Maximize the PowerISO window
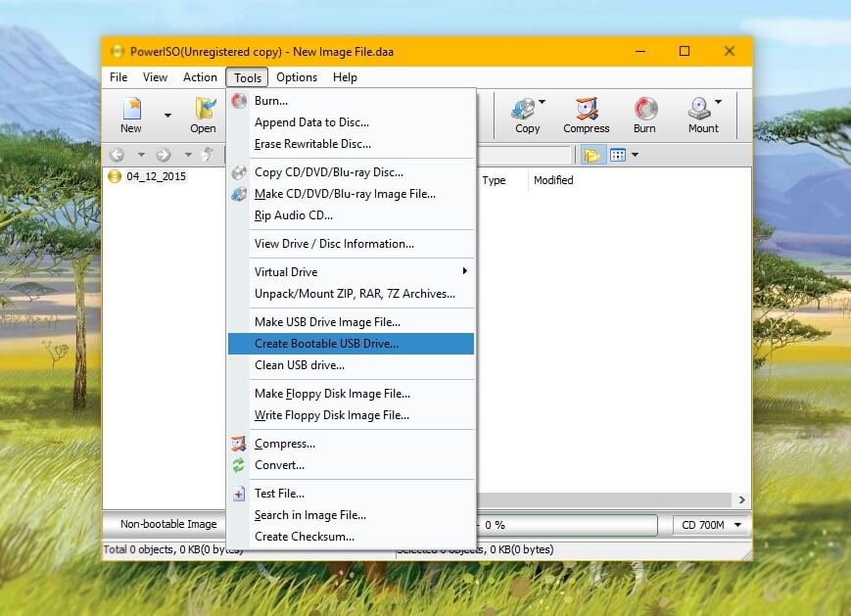 pos(685,52)
